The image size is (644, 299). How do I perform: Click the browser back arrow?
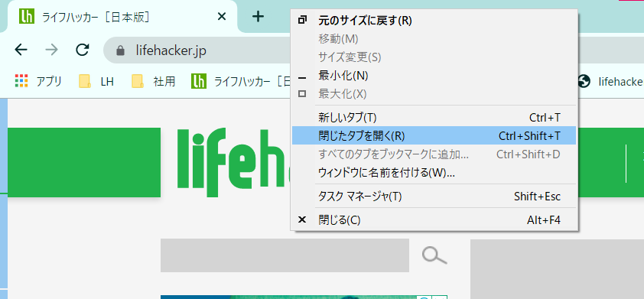tap(21, 50)
